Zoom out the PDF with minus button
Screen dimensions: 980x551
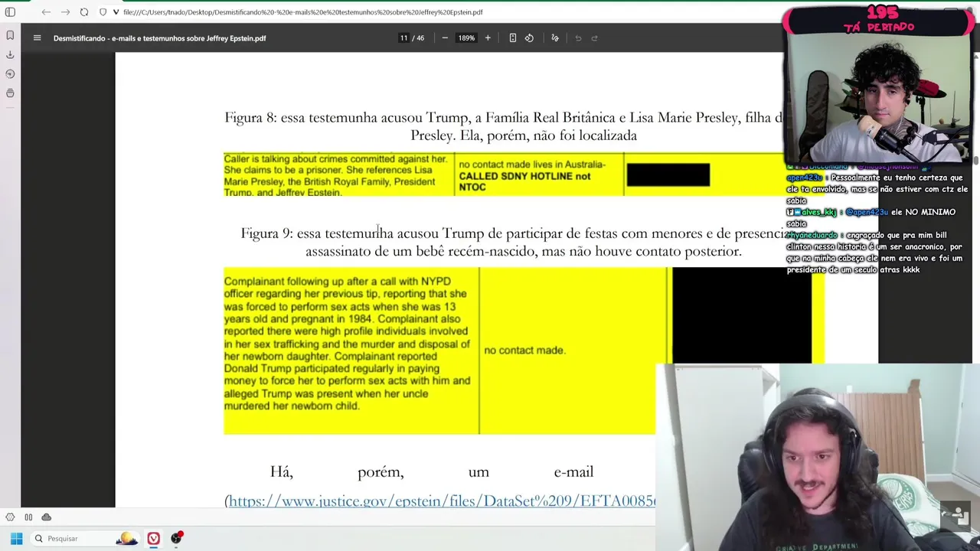tap(445, 37)
